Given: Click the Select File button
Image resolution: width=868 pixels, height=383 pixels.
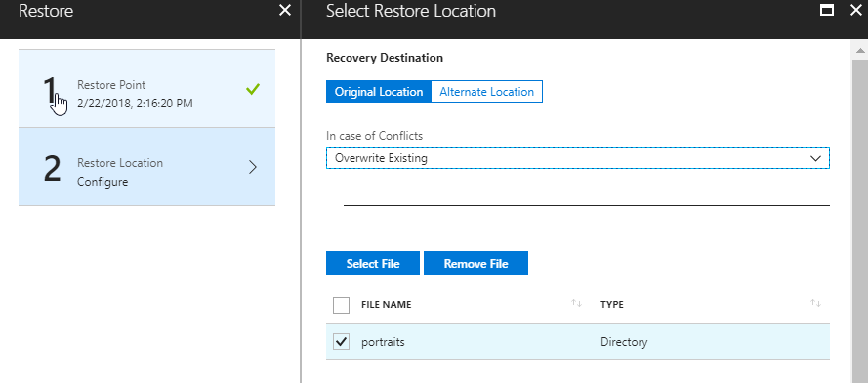Looking at the screenshot, I should (x=373, y=263).
